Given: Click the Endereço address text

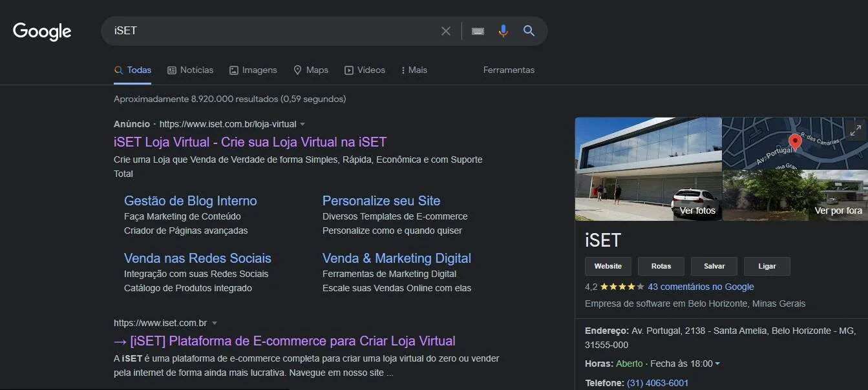Looking at the screenshot, I should tap(721, 338).
